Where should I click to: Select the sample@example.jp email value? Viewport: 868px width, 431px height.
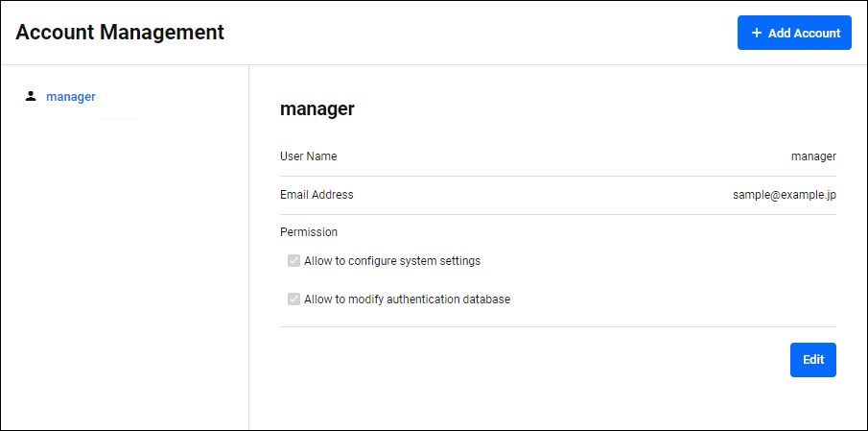pyautogui.click(x=785, y=195)
